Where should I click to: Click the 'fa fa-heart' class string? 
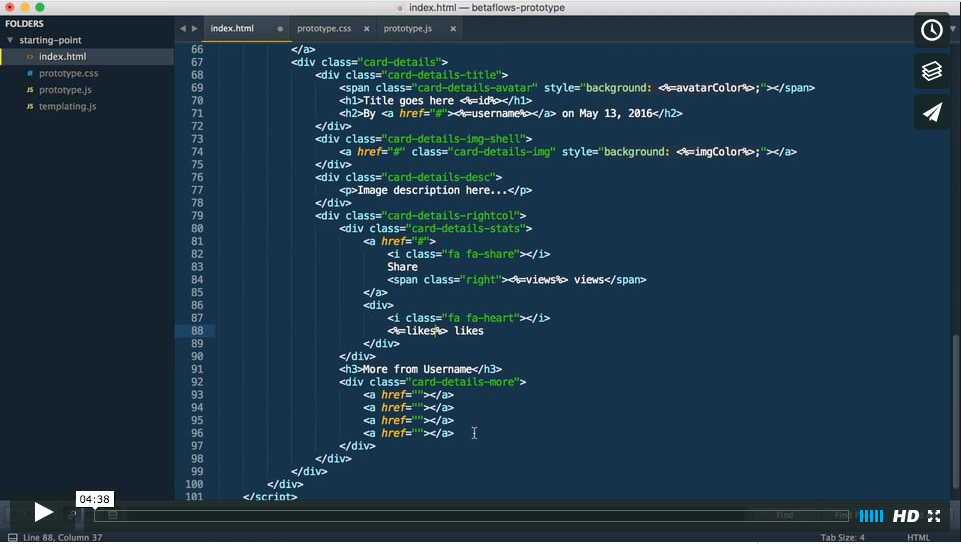click(481, 318)
